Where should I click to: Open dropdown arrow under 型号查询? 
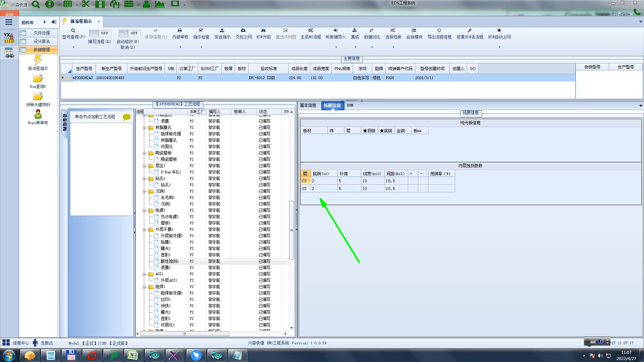[73, 47]
